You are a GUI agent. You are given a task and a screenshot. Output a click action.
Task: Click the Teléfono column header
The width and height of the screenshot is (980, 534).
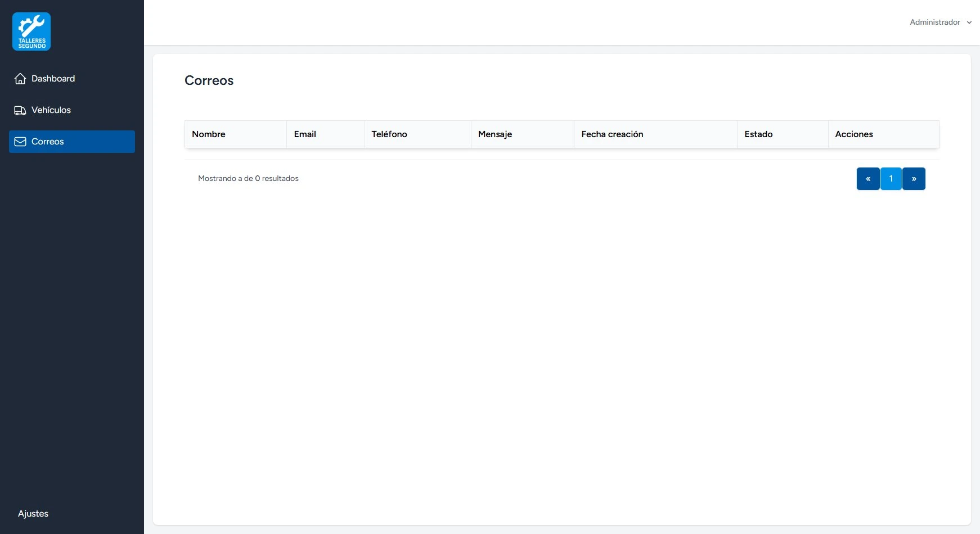(x=418, y=134)
